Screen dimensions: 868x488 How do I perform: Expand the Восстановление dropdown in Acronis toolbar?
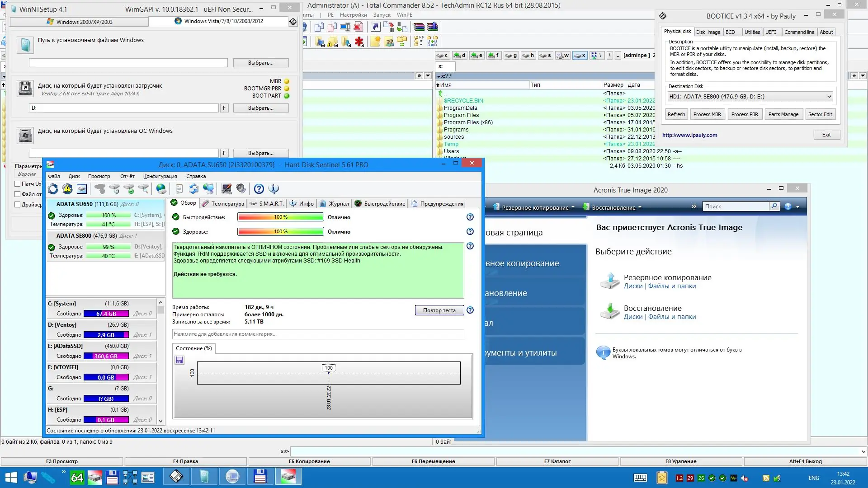point(640,207)
